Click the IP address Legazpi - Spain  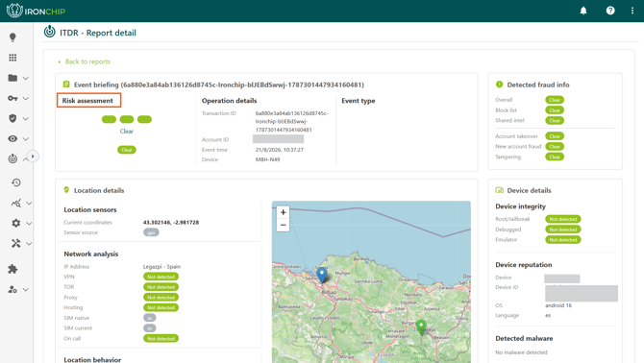(x=161, y=267)
